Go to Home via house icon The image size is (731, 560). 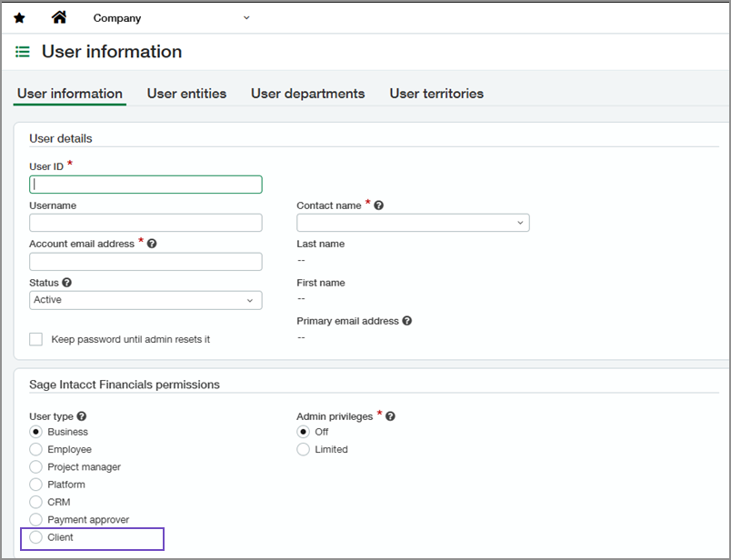pos(59,17)
